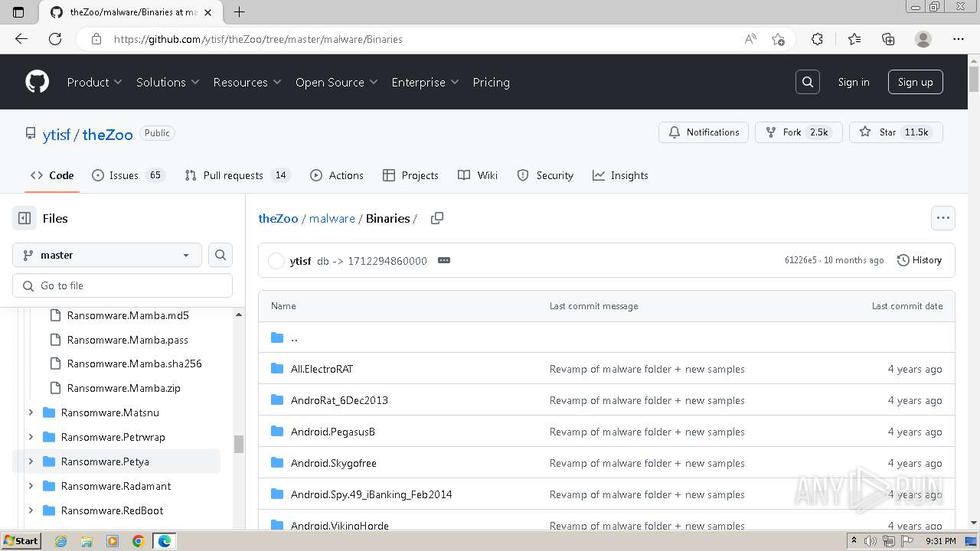Open the GitHub search icon button

tap(808, 82)
